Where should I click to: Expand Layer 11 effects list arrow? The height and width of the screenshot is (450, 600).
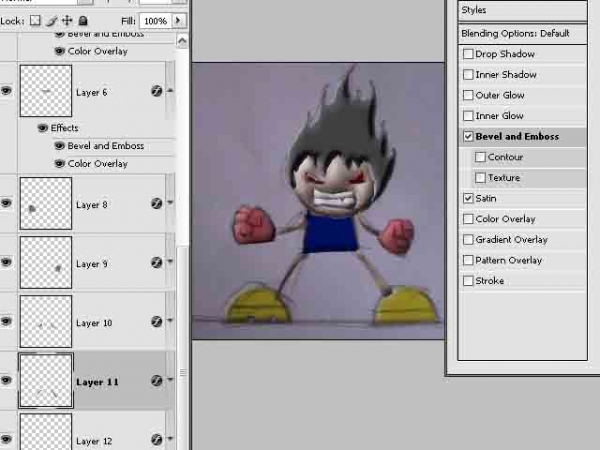click(x=170, y=380)
